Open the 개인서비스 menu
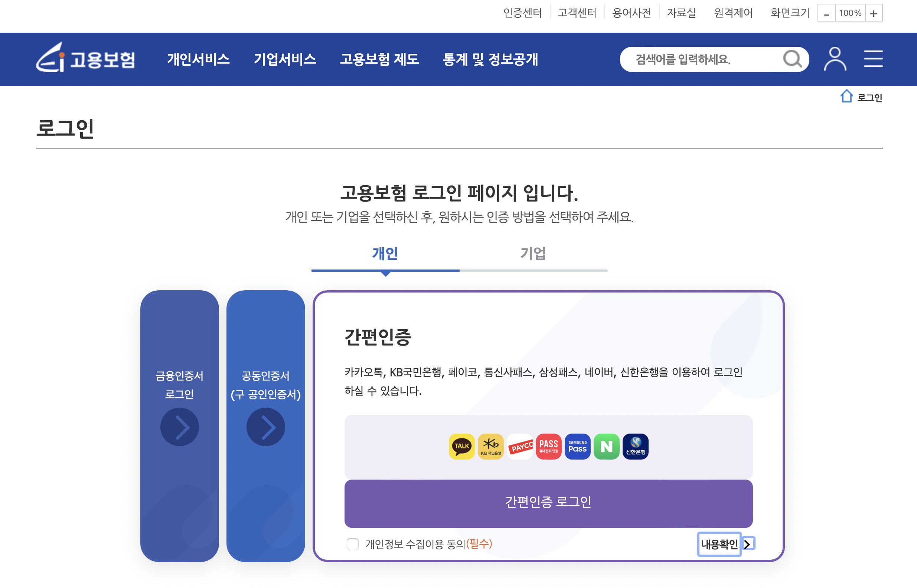This screenshot has width=917, height=588. pos(198,59)
